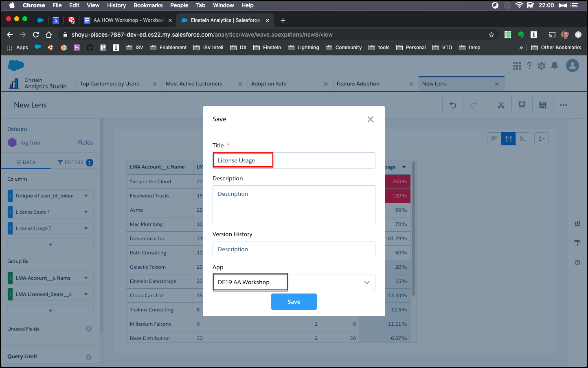The height and width of the screenshot is (368, 588).
Task: Select the FILTERS panel tab
Action: coord(75,162)
